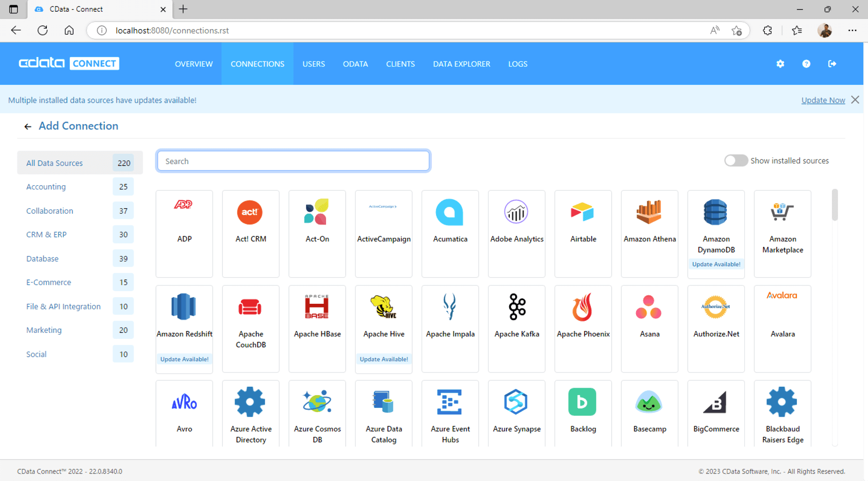Open the ActiveCampaign connector
Screen dimensions: 868x481
point(384,233)
